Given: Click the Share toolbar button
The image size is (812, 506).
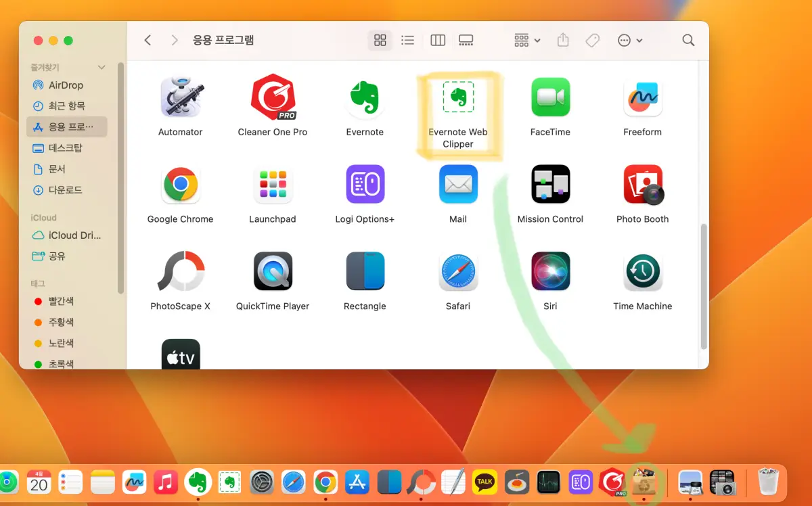Looking at the screenshot, I should tap(563, 40).
